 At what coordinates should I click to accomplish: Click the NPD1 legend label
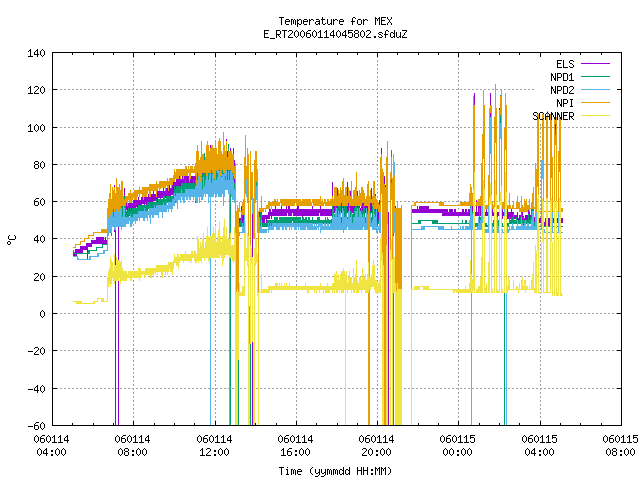click(562, 77)
